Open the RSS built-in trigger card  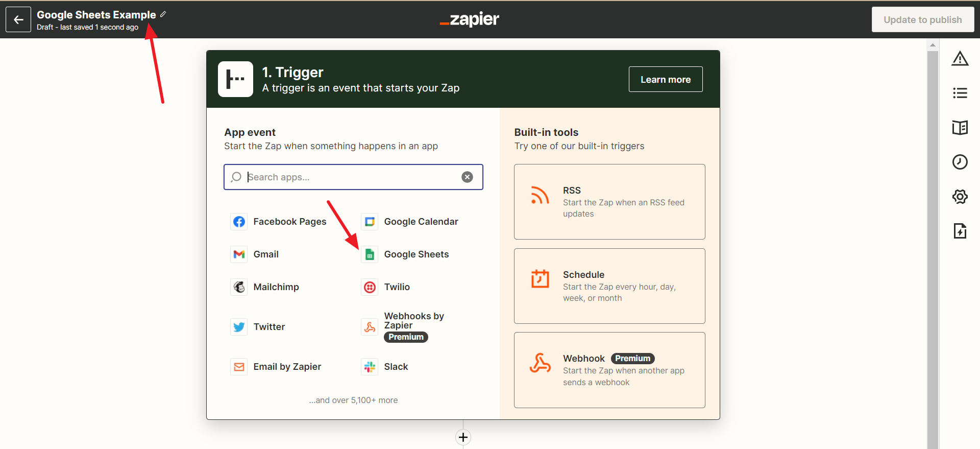point(609,202)
